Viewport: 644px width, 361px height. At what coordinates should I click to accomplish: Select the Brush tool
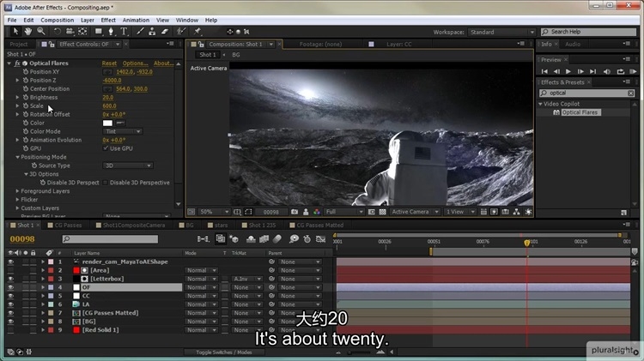pyautogui.click(x=140, y=31)
